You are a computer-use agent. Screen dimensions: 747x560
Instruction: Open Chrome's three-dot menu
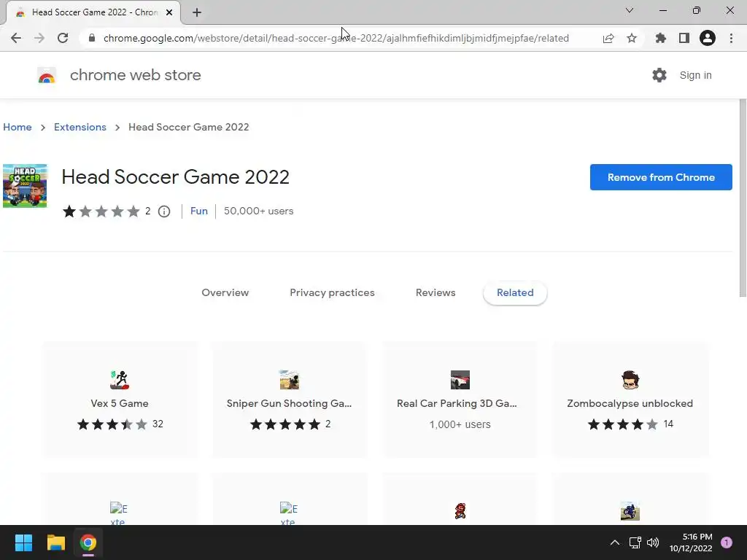click(731, 38)
